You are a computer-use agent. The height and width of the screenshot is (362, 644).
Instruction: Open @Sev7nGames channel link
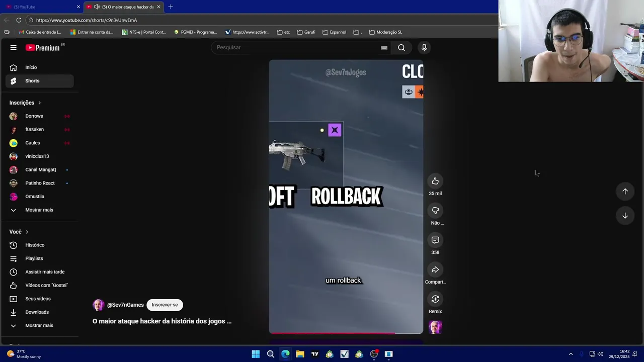[125, 305]
